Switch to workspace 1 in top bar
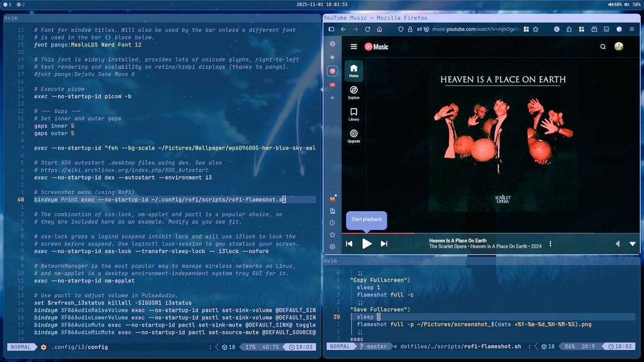 8,4
